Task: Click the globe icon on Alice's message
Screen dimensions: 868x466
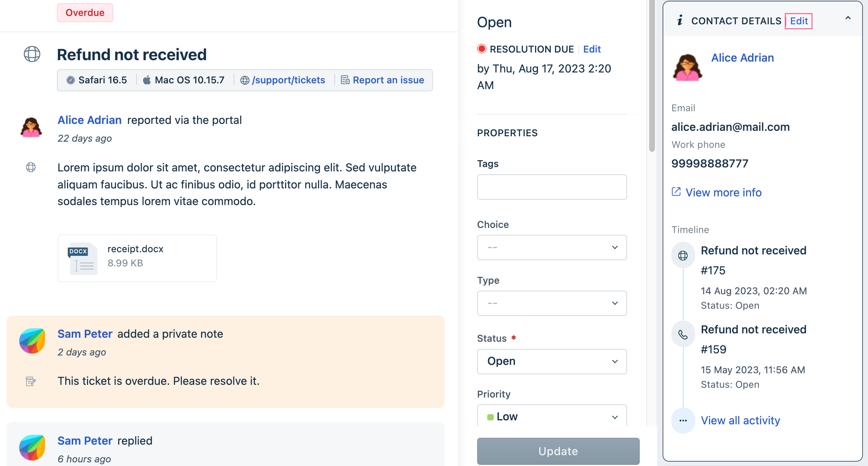Action: pyautogui.click(x=32, y=167)
